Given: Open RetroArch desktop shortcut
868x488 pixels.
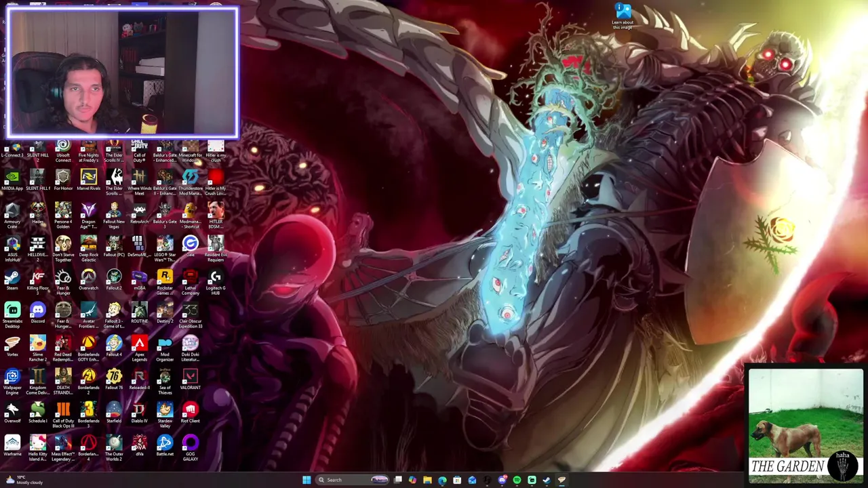Looking at the screenshot, I should [139, 214].
